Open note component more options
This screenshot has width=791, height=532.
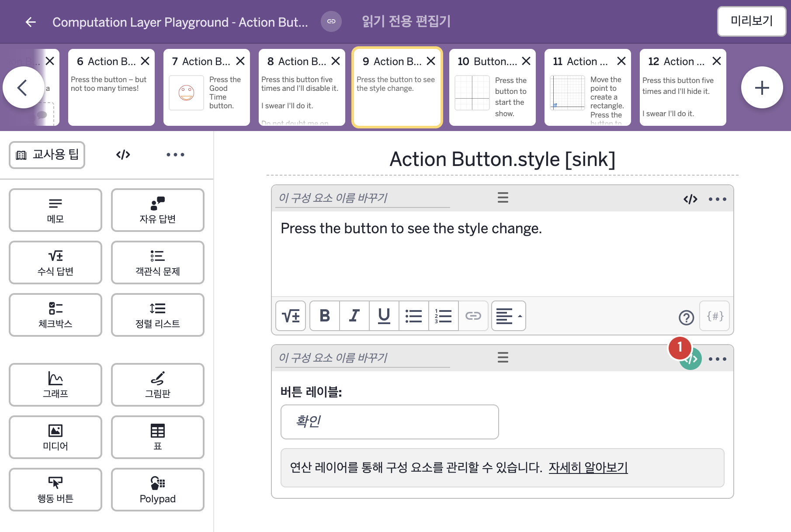pos(718,199)
